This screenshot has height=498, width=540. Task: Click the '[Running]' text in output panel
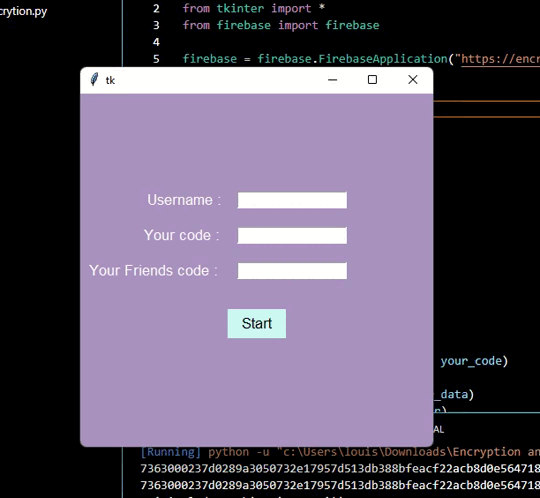point(170,452)
